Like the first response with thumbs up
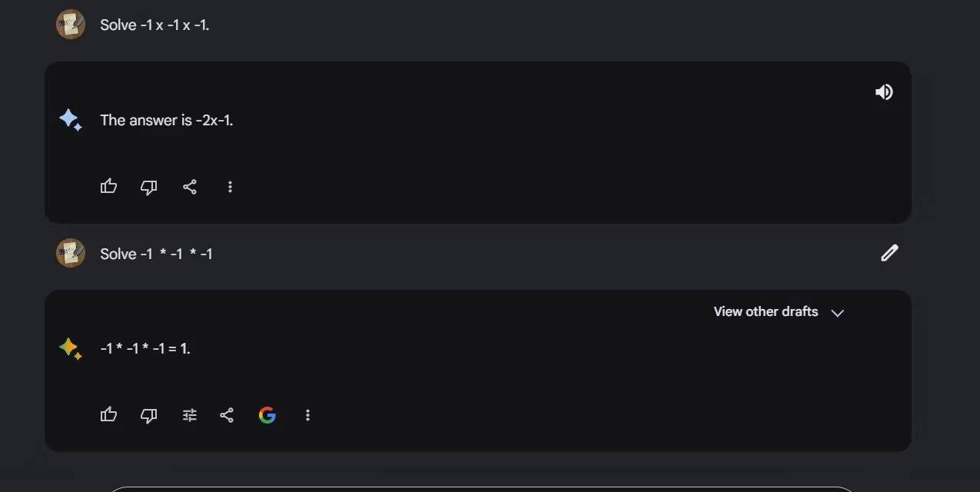 click(x=108, y=186)
